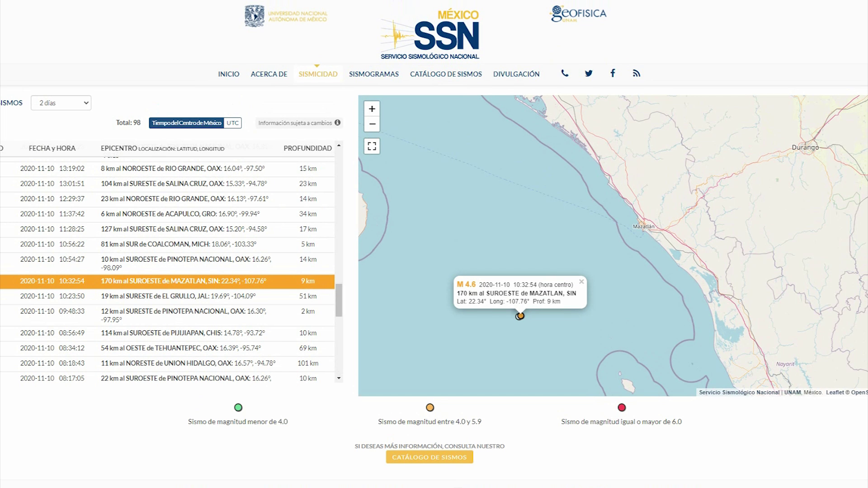Click the phone contact icon
Screen dimensions: 868x488
click(565, 73)
